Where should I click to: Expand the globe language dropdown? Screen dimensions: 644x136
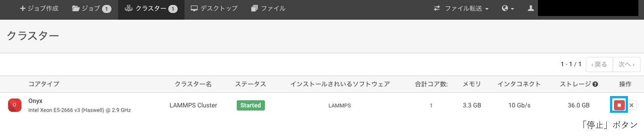click(x=508, y=8)
